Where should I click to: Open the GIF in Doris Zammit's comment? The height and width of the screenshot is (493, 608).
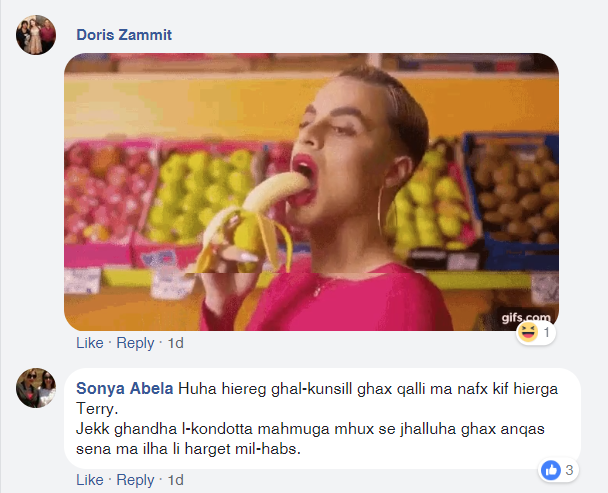311,191
